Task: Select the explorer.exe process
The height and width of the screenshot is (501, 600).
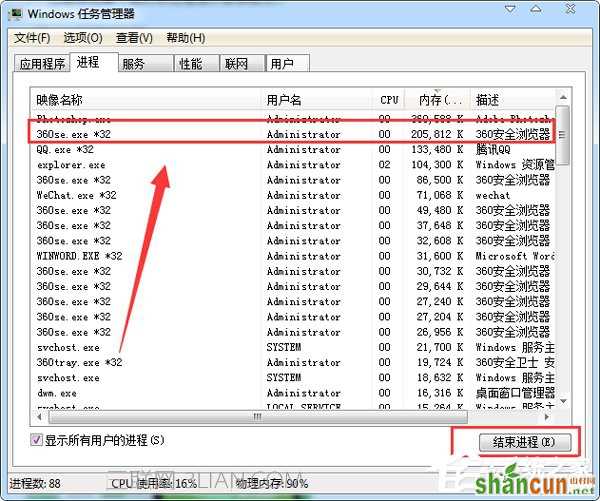Action: pos(293,165)
